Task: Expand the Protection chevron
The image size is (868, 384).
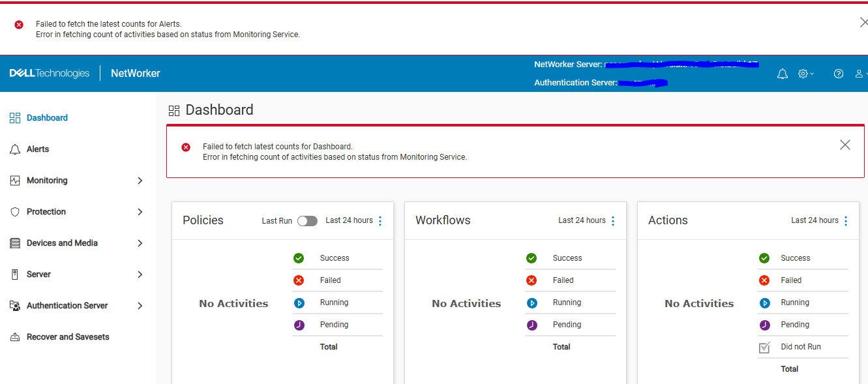Action: coord(140,212)
